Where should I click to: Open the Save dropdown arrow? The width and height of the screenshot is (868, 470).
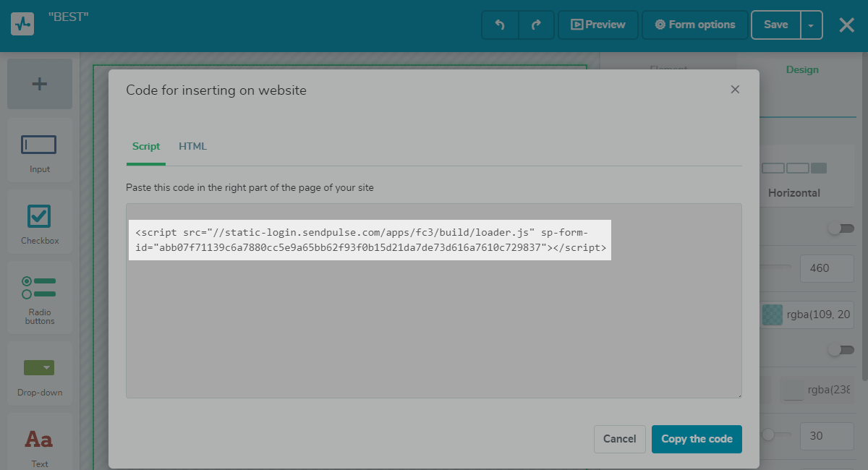coord(811,25)
